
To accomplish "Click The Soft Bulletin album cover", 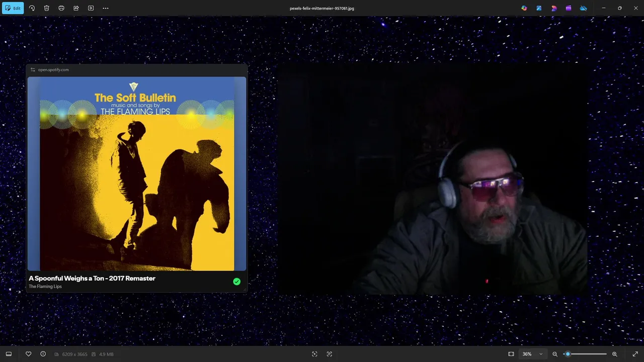I will [137, 173].
